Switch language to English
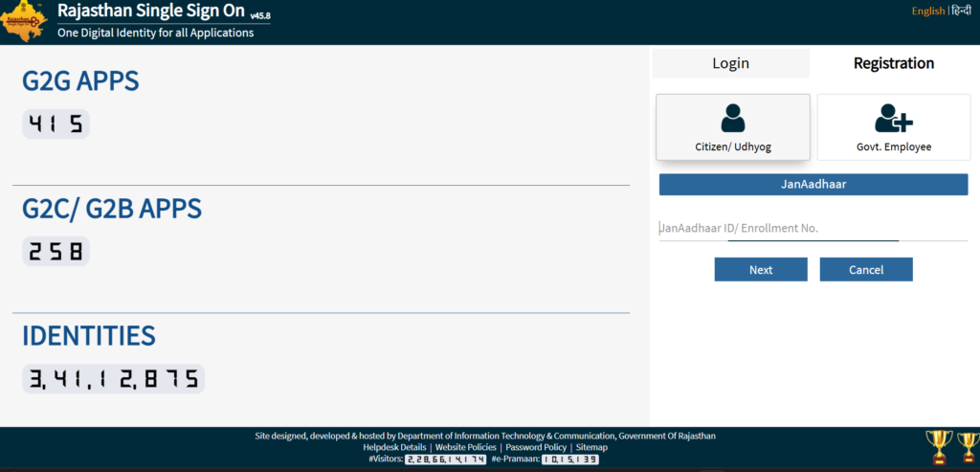The height and width of the screenshot is (472, 980). (x=927, y=11)
